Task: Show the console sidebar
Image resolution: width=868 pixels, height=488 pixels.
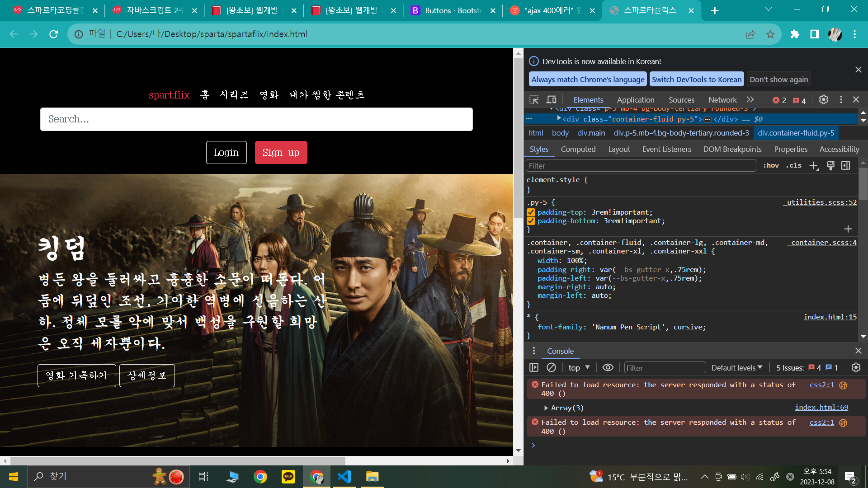Action: click(x=534, y=368)
